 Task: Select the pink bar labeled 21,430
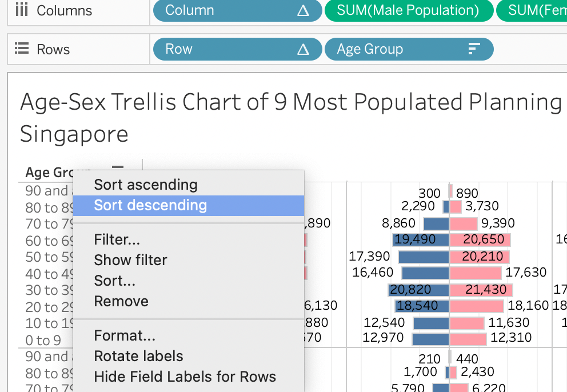481,290
